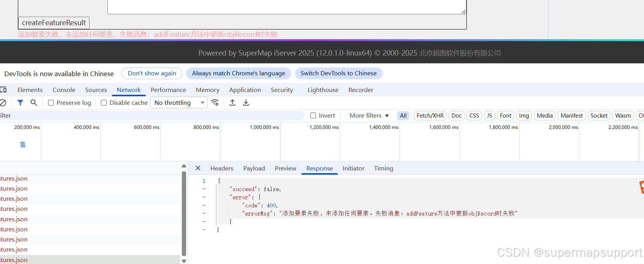Toggle the network filter funnel icon

(x=21, y=102)
